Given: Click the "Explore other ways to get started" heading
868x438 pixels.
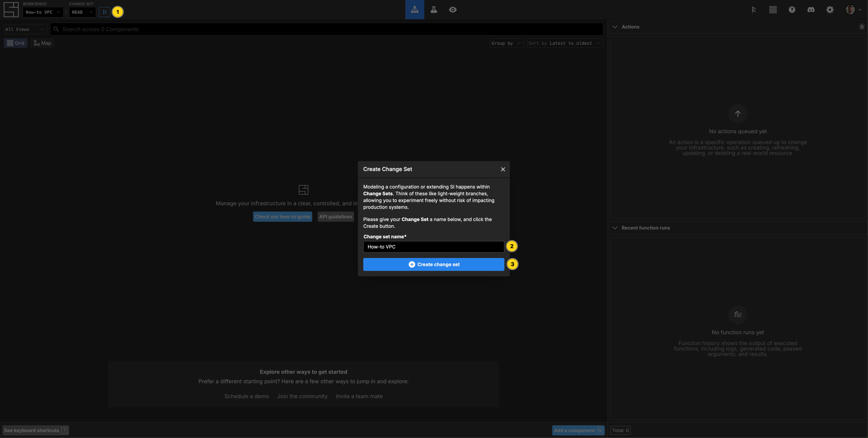Looking at the screenshot, I should point(303,372).
